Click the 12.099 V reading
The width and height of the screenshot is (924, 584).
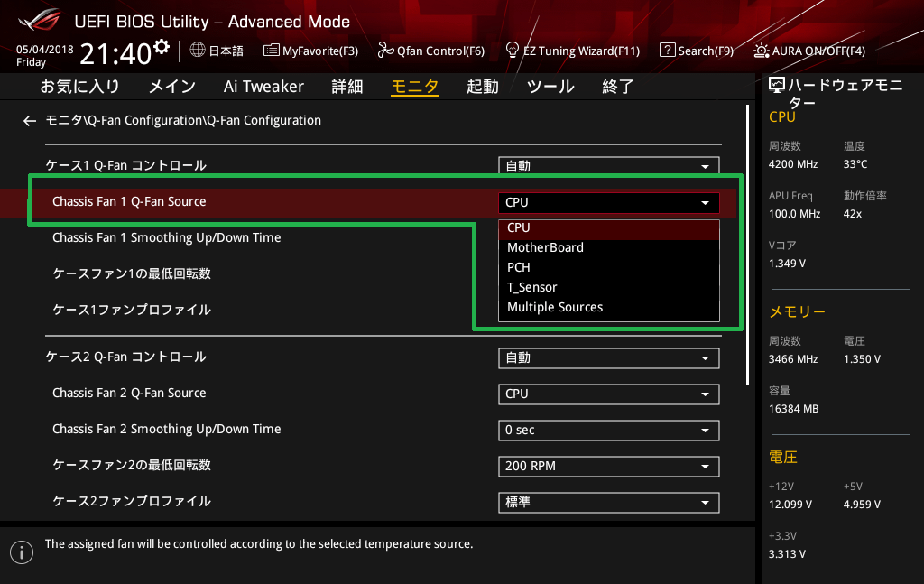click(790, 505)
